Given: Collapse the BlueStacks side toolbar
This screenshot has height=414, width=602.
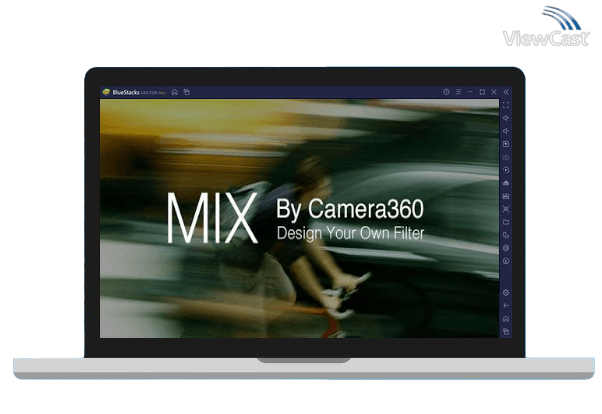Looking at the screenshot, I should pos(506,92).
